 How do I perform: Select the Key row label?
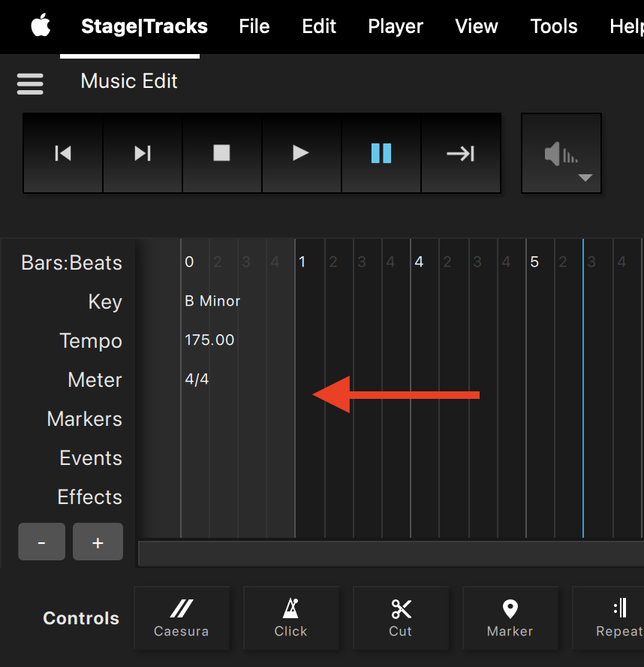pyautogui.click(x=105, y=302)
